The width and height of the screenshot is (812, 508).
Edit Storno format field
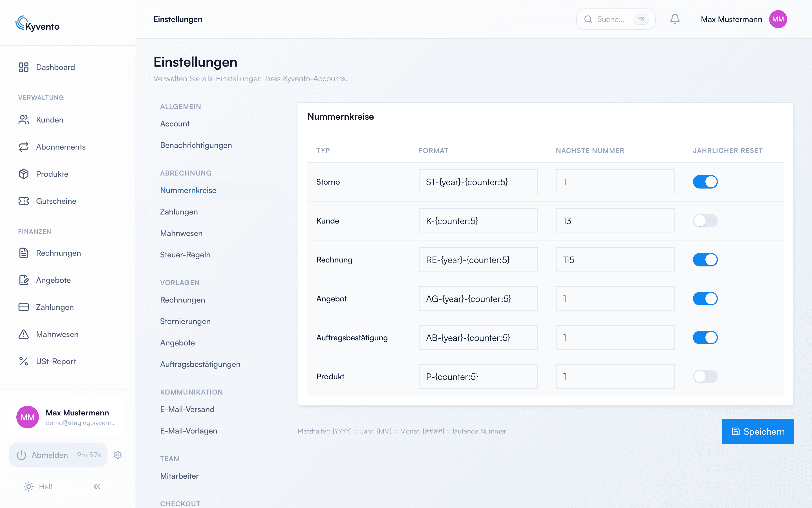(x=478, y=182)
